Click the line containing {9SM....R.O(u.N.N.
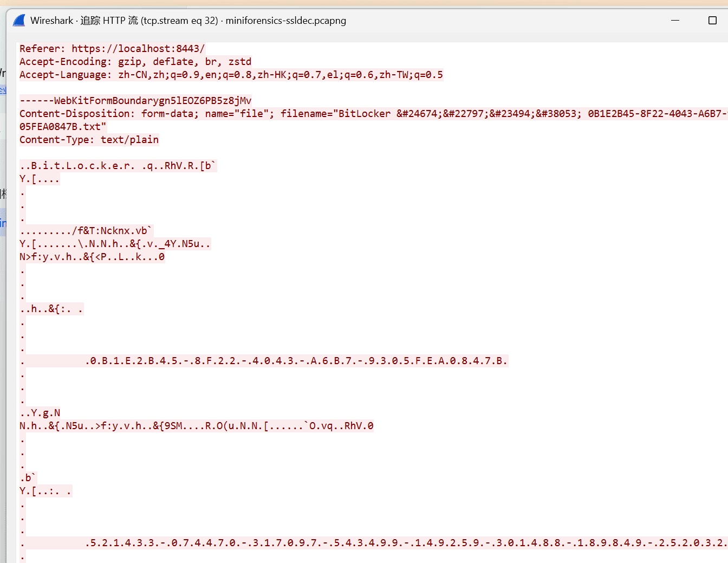This screenshot has width=728, height=563. tap(197, 426)
